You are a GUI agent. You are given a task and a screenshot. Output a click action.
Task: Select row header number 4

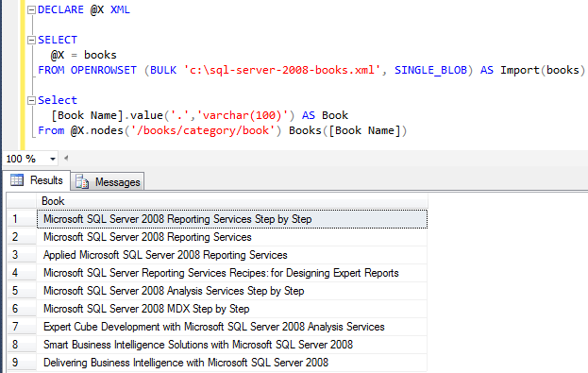click(22, 273)
